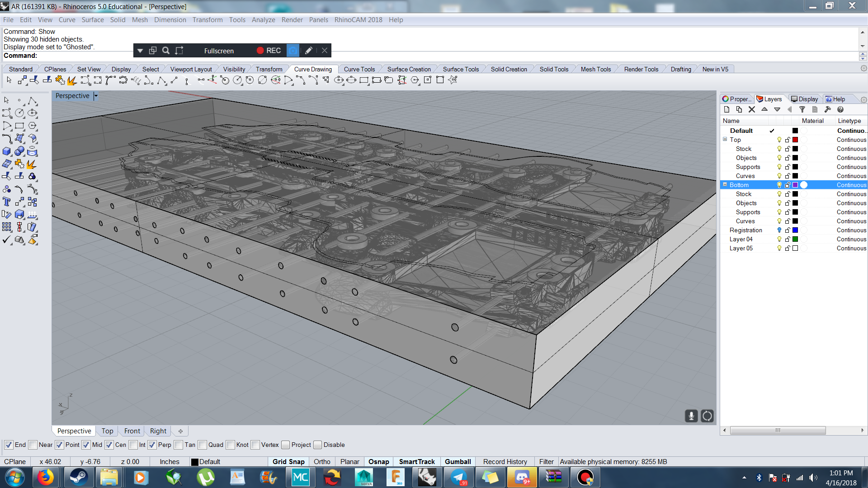Viewport: 868px width, 488px height.
Task: Collapse the Bottom layer tree
Action: pos(725,185)
